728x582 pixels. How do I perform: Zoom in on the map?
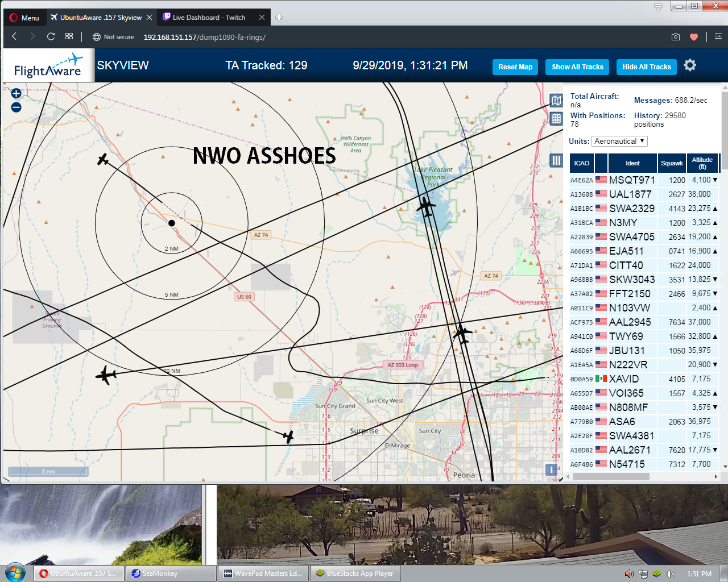(16, 93)
